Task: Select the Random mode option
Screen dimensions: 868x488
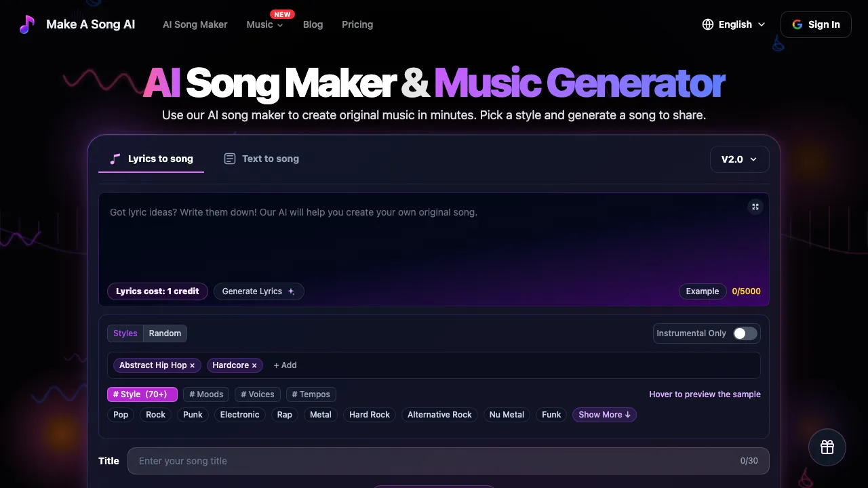Action: 165,333
